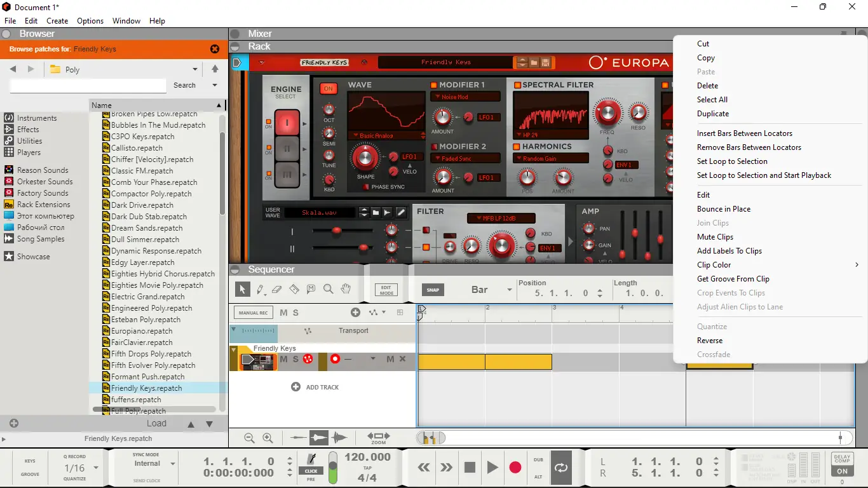
Task: Click the zoom in magnifier below track list
Action: 268,438
